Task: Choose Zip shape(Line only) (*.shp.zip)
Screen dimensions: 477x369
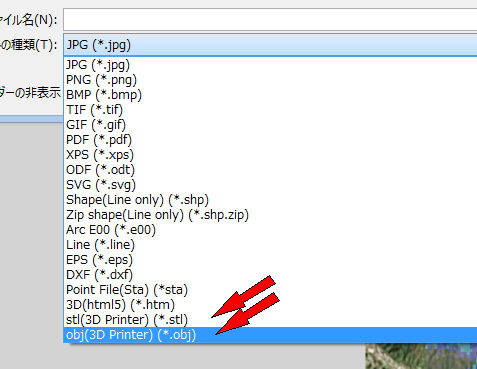Action: 270,215
